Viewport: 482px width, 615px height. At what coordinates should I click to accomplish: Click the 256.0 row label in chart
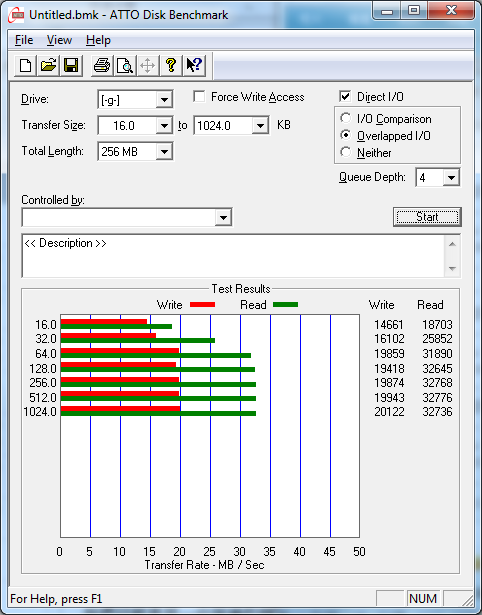43,382
